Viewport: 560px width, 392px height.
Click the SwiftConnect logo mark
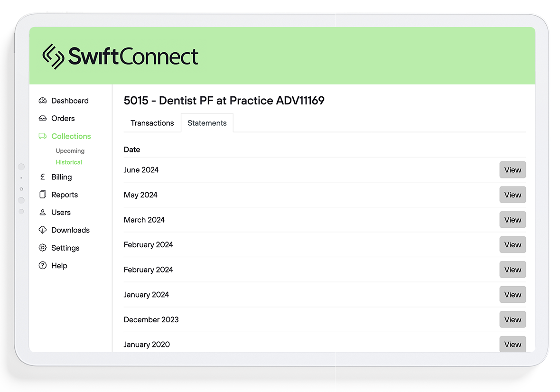pyautogui.click(x=54, y=56)
